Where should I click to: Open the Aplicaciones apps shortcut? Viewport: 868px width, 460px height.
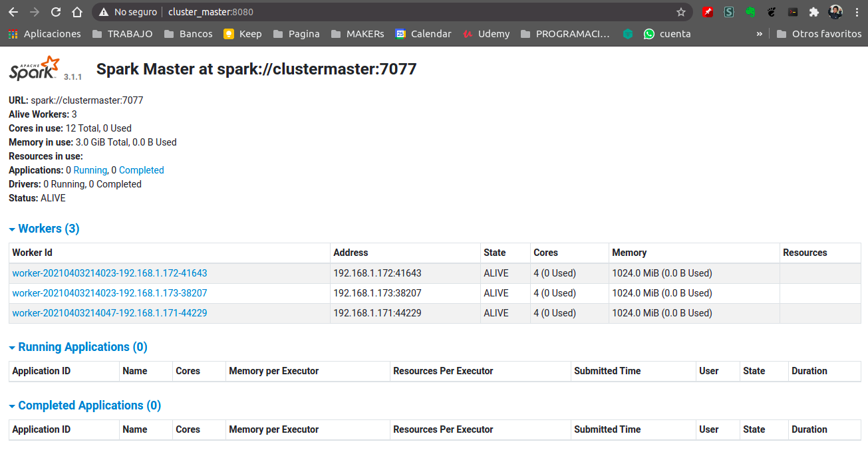tap(45, 34)
